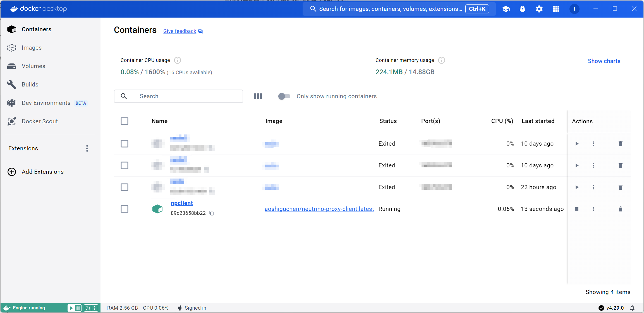The image size is (644, 313).
Task: Focus the global search bar for images, containers
Action: (399, 9)
